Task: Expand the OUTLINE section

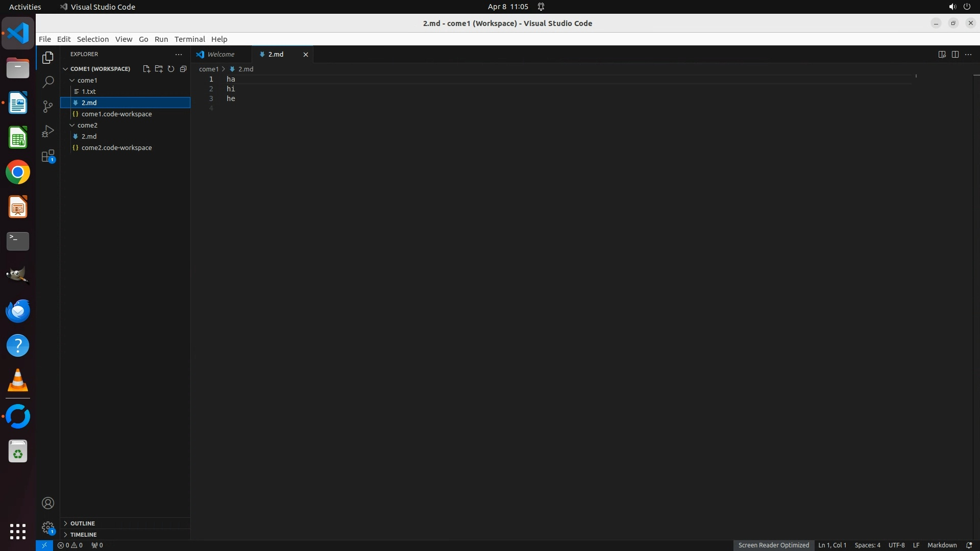Action: pyautogui.click(x=83, y=523)
